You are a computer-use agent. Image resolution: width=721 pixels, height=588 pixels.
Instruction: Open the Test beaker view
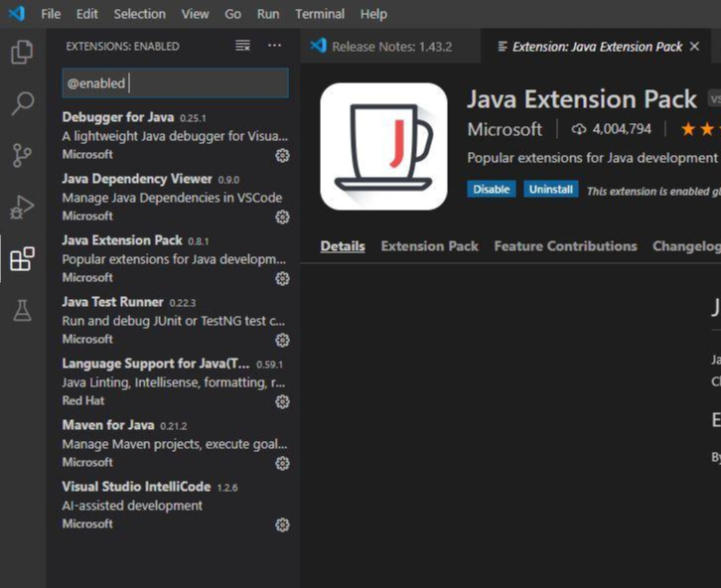tap(22, 310)
